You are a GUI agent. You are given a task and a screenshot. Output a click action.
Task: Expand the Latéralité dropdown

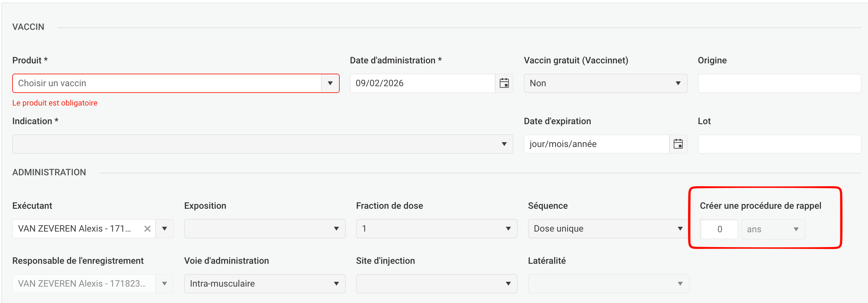[x=608, y=284]
